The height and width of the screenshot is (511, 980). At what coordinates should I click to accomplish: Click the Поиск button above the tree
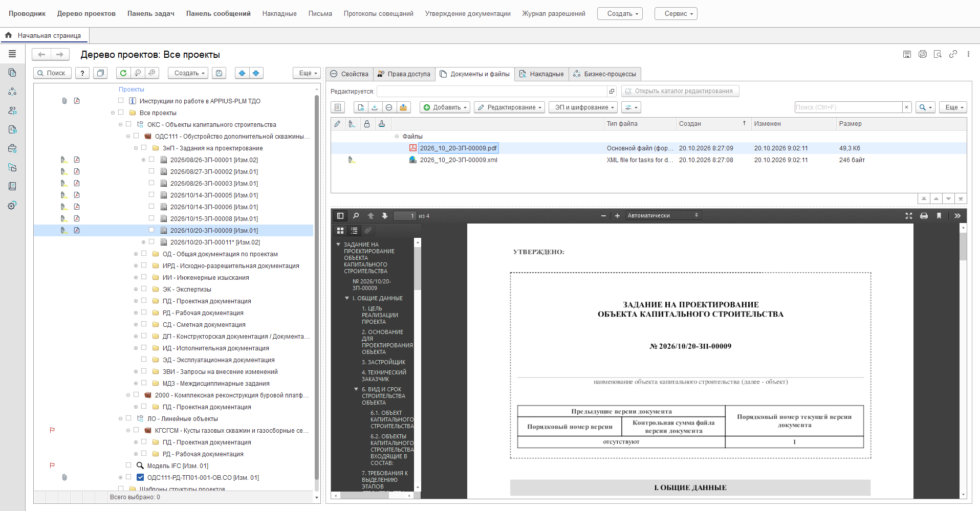[53, 73]
